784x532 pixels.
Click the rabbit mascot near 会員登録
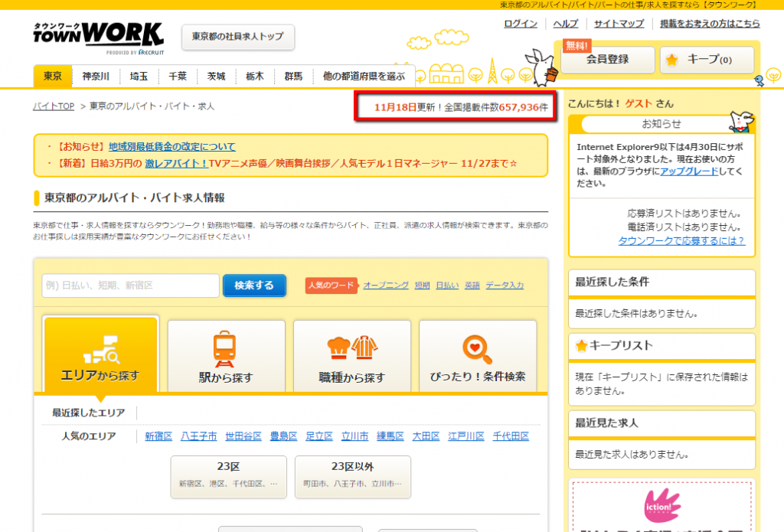point(542,67)
